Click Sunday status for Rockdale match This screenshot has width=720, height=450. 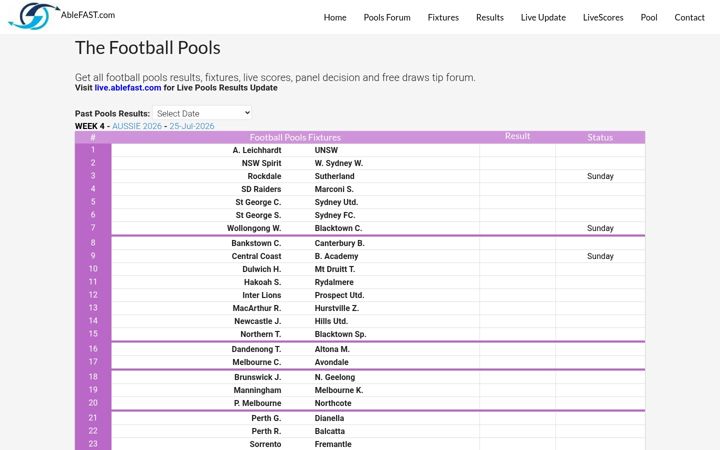[x=600, y=176]
